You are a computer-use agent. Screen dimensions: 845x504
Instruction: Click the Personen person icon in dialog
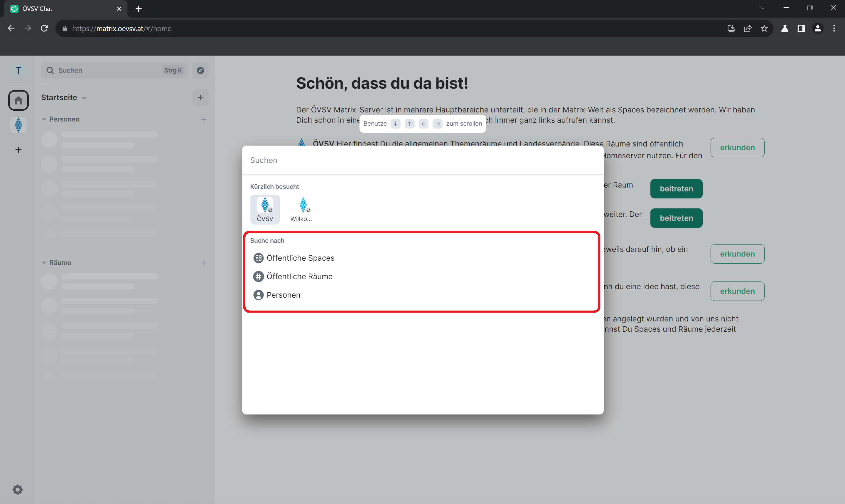click(x=258, y=295)
